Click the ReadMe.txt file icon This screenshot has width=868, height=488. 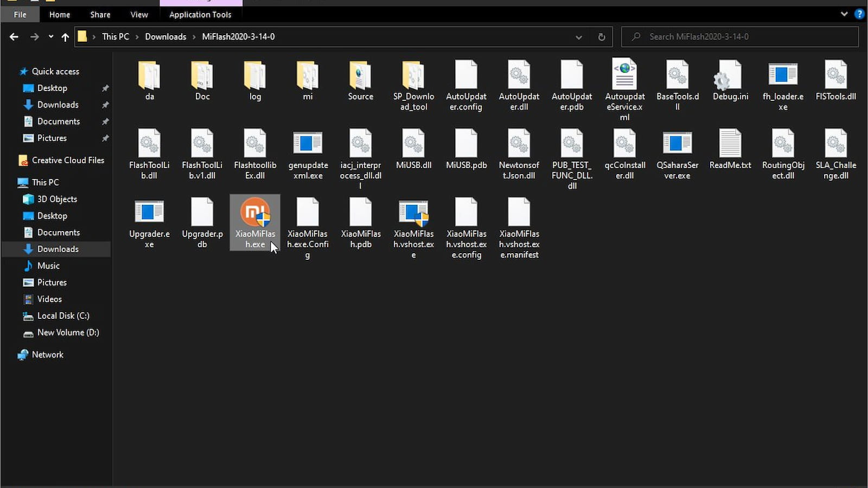click(x=730, y=144)
